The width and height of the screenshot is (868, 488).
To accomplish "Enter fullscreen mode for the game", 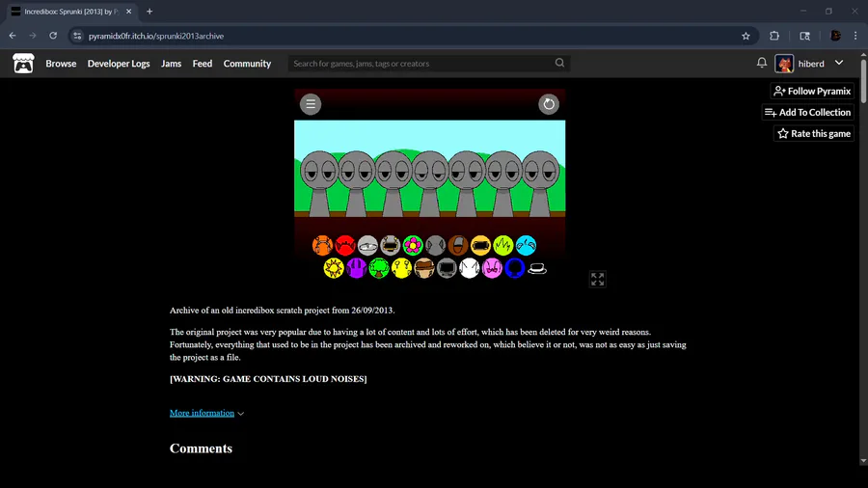I will click(597, 280).
